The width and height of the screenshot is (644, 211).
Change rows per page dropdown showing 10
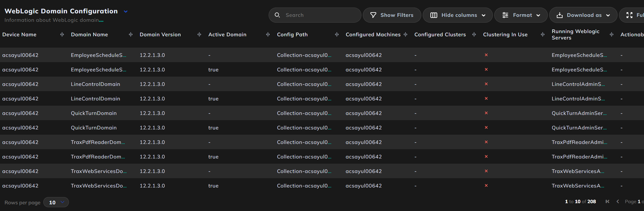[x=56, y=202]
